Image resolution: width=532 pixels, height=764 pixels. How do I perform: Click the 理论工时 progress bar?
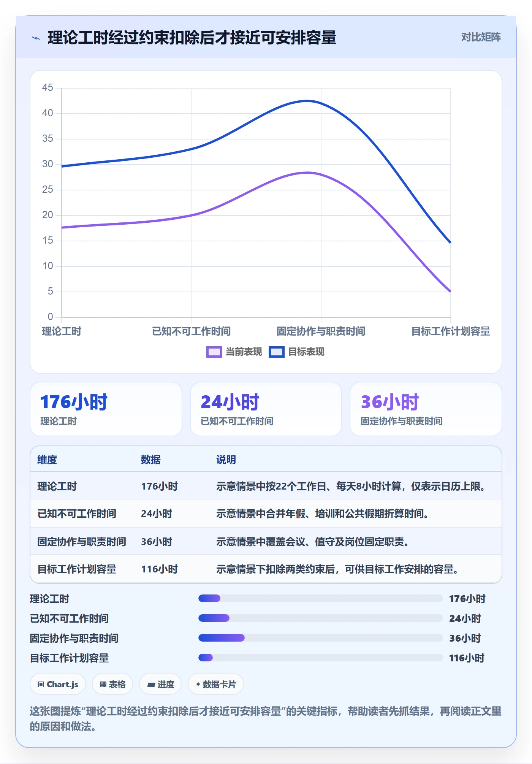click(320, 598)
